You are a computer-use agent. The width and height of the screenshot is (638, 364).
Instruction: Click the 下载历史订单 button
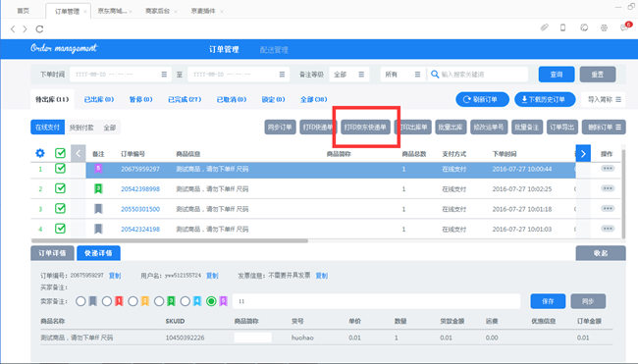point(545,99)
